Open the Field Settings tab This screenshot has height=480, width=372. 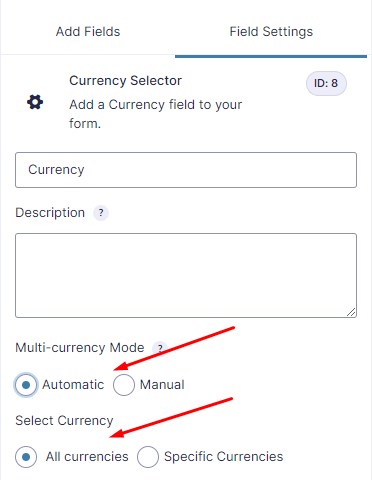(x=271, y=32)
